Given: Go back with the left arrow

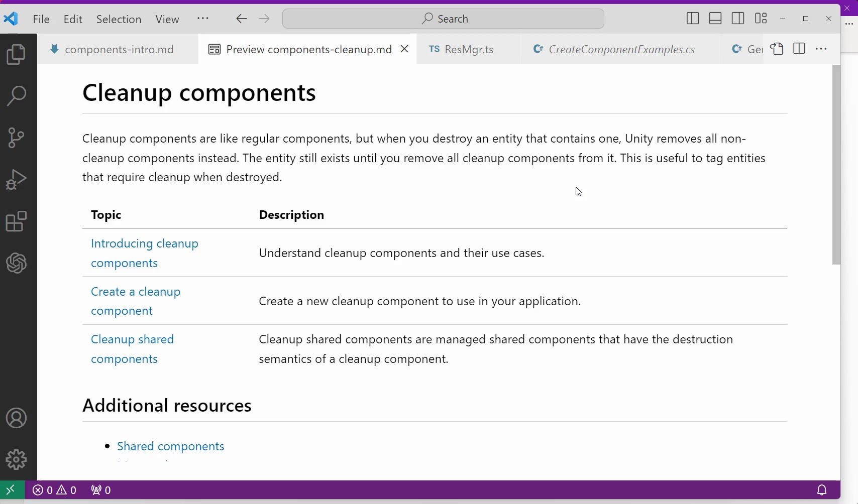Looking at the screenshot, I should (242, 19).
